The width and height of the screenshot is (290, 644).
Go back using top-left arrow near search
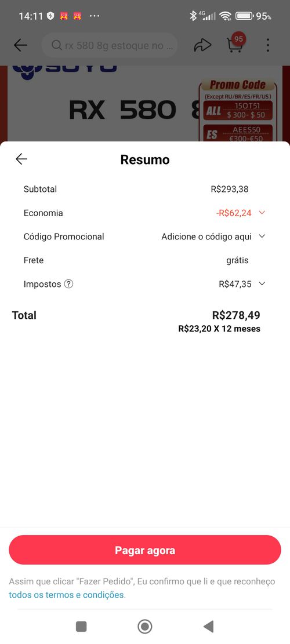point(20,45)
